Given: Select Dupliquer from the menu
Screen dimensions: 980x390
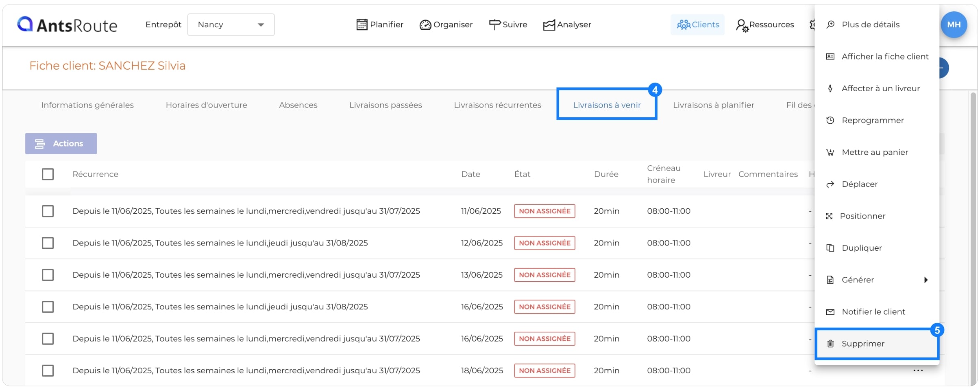Looking at the screenshot, I should 877,248.
